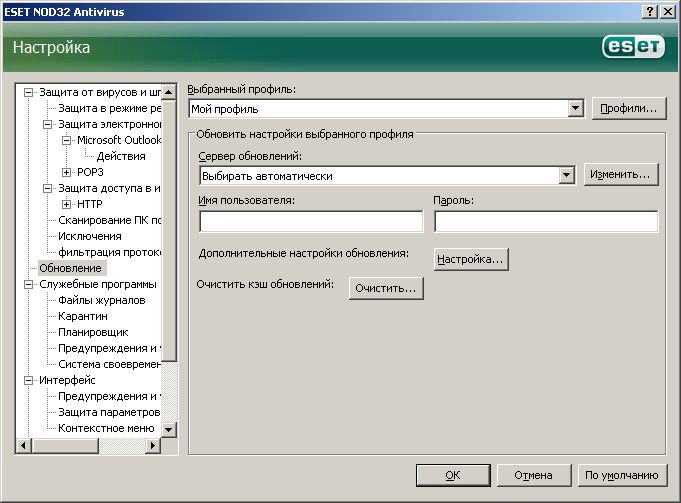Collapse the Служебные программы node

(29, 285)
